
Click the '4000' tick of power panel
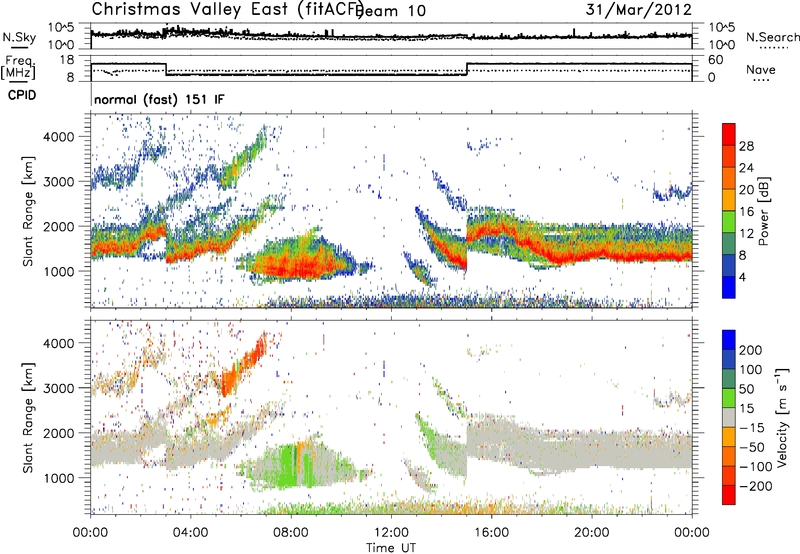click(58, 137)
